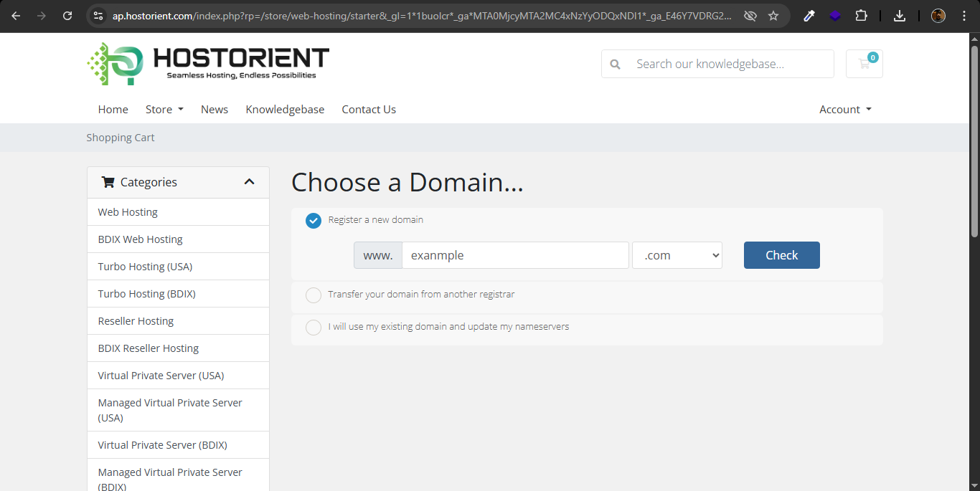Image resolution: width=980 pixels, height=491 pixels.
Task: Open the Account dropdown menu
Action: click(x=845, y=110)
